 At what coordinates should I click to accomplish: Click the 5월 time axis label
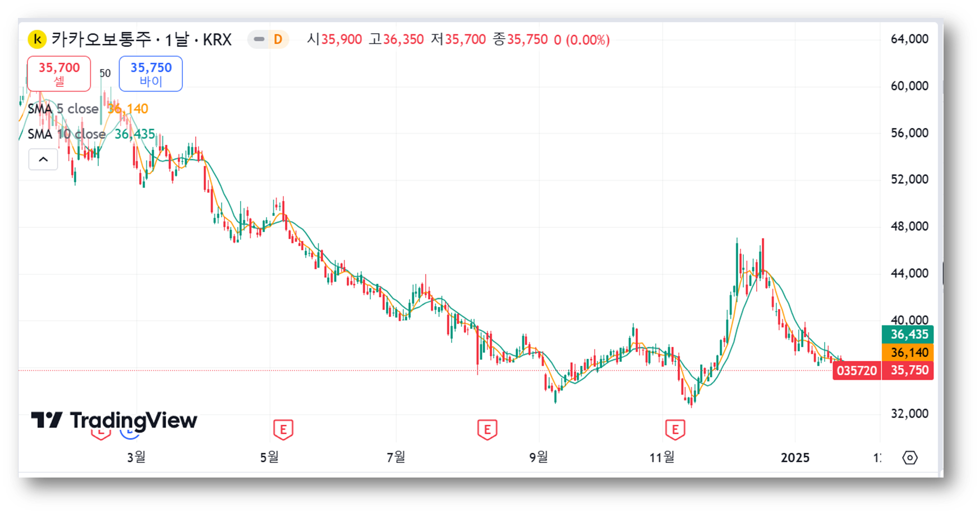point(269,457)
